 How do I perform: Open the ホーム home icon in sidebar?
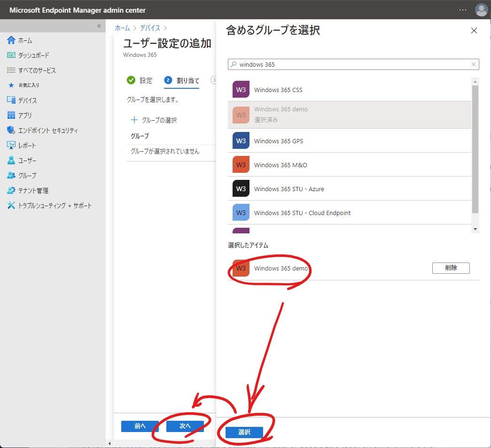coord(11,40)
